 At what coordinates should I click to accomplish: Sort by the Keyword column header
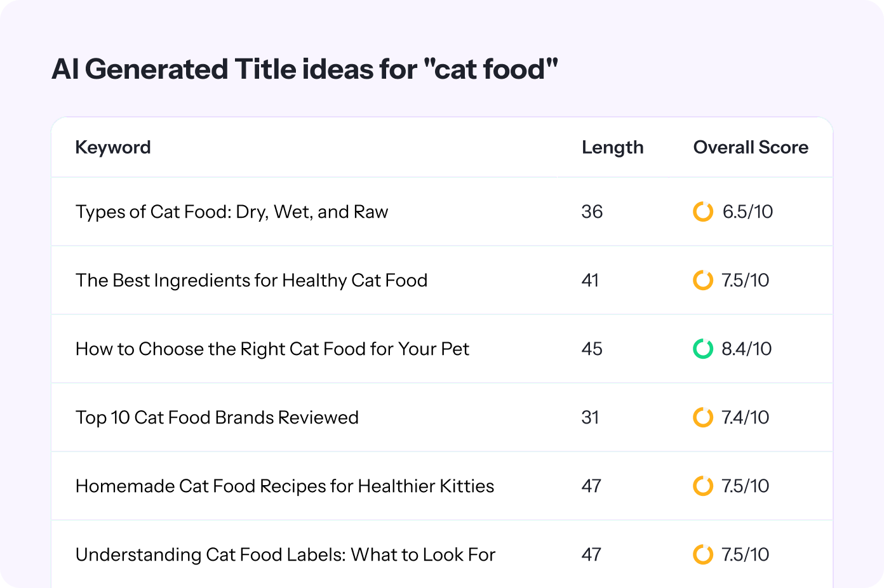coord(113,147)
